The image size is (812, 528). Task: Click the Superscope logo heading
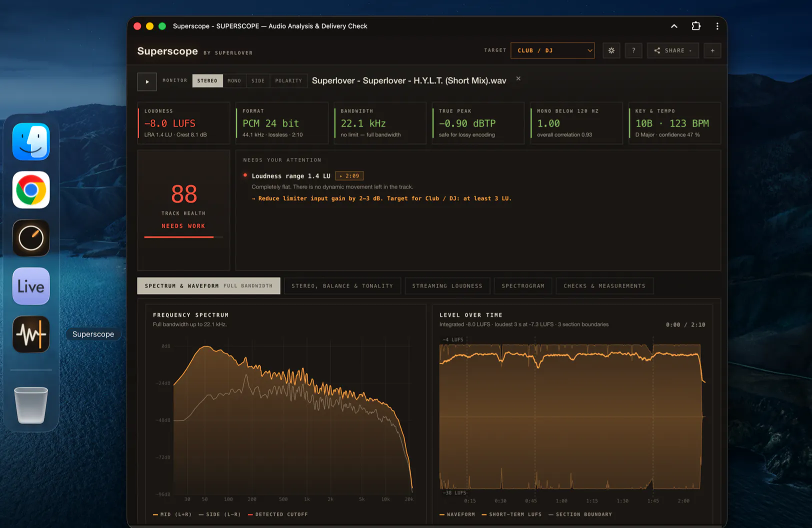point(167,51)
